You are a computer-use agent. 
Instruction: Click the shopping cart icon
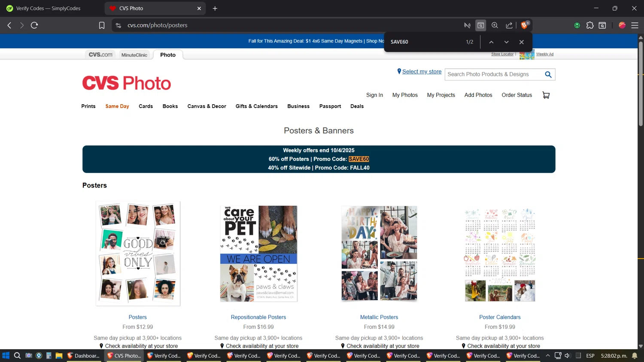(546, 95)
